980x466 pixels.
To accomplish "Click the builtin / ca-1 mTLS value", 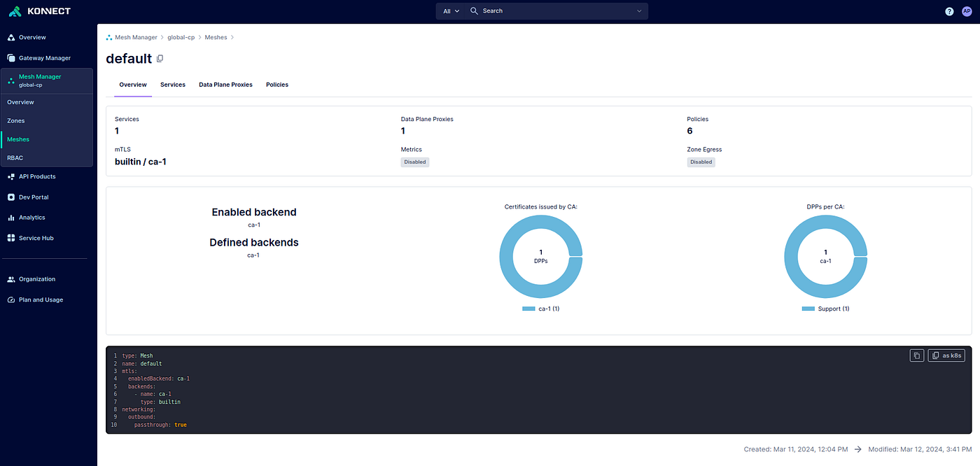I will pyautogui.click(x=141, y=162).
